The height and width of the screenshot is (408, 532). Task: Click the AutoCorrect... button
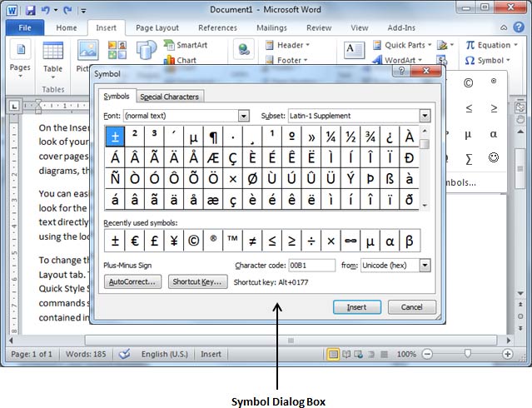pyautogui.click(x=132, y=281)
